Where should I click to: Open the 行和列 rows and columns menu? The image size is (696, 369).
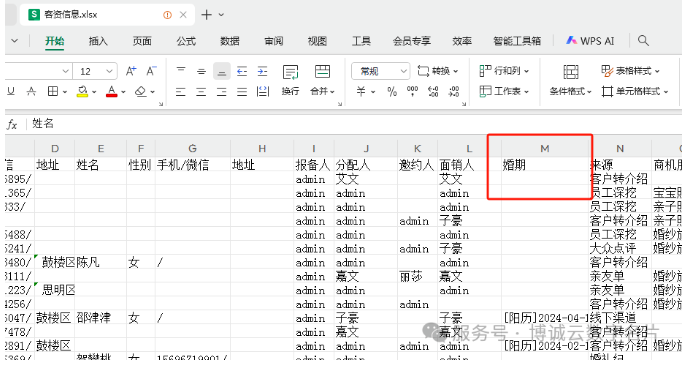[504, 71]
